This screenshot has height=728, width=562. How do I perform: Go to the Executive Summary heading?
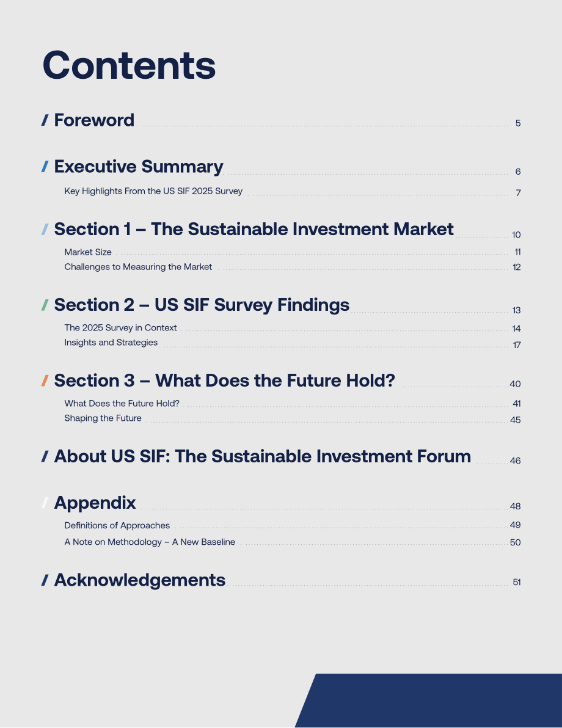pos(139,167)
